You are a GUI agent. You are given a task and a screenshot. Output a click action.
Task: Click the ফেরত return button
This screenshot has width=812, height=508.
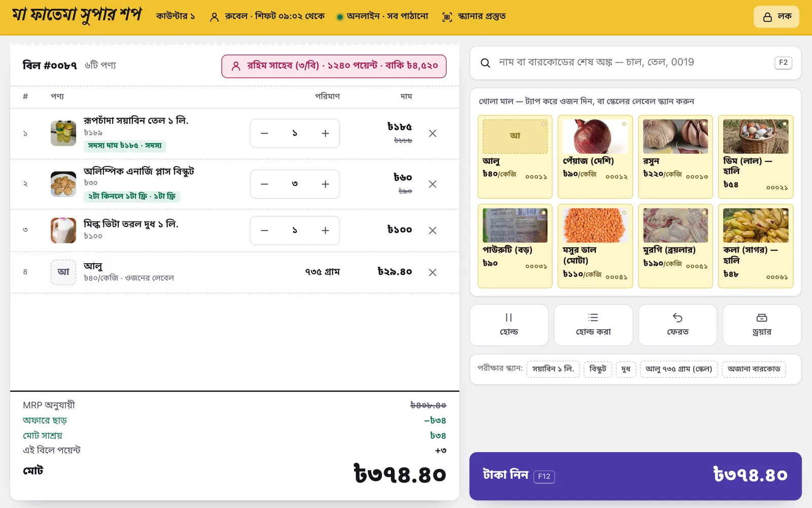coord(678,325)
